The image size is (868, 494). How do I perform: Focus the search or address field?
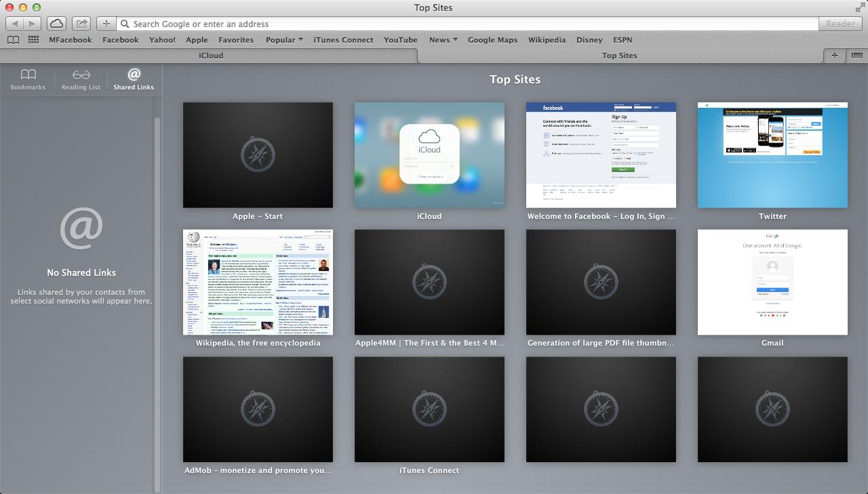(x=468, y=24)
